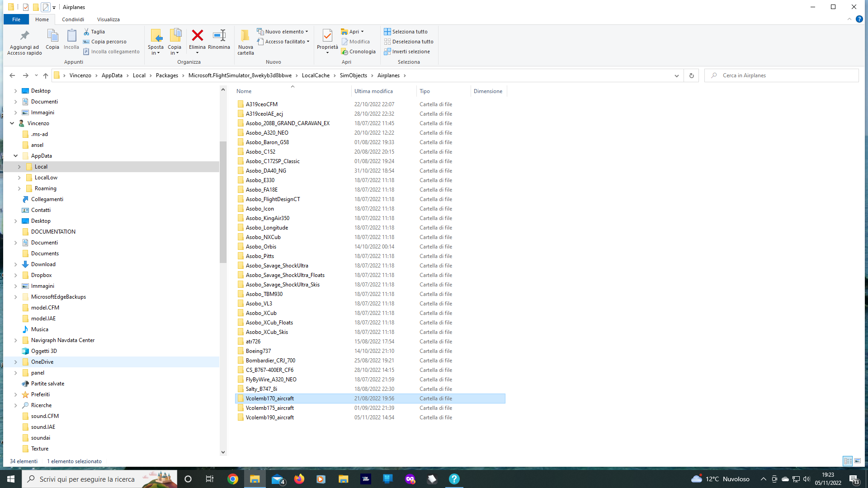Expand the Navigraph Navdata Center node
This screenshot has width=868, height=488.
[16, 340]
